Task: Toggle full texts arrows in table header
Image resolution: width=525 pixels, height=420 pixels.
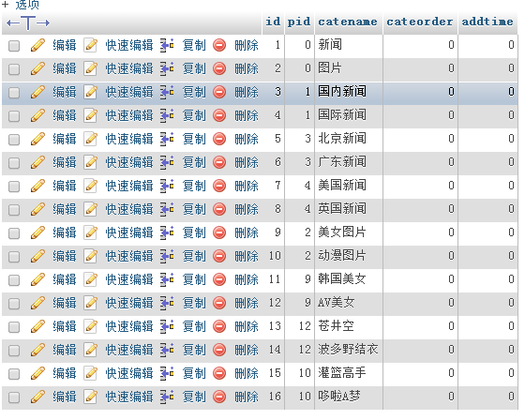Action: pos(28,23)
